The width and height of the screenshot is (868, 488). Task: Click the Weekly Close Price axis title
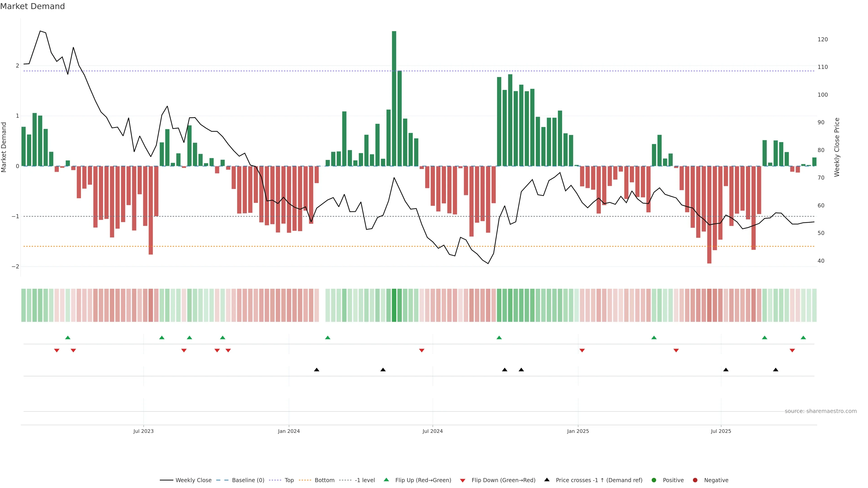point(837,147)
